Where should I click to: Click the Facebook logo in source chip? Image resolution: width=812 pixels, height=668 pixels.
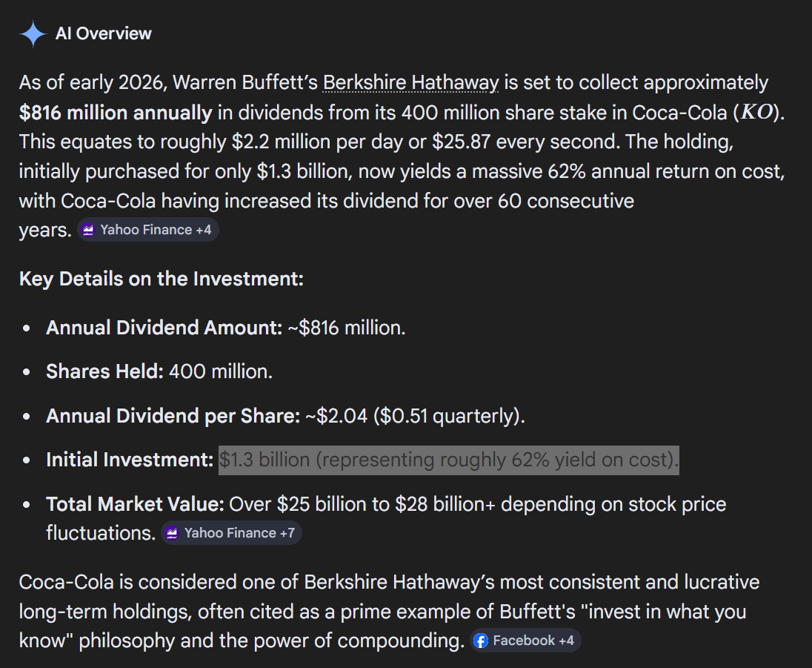click(x=481, y=641)
